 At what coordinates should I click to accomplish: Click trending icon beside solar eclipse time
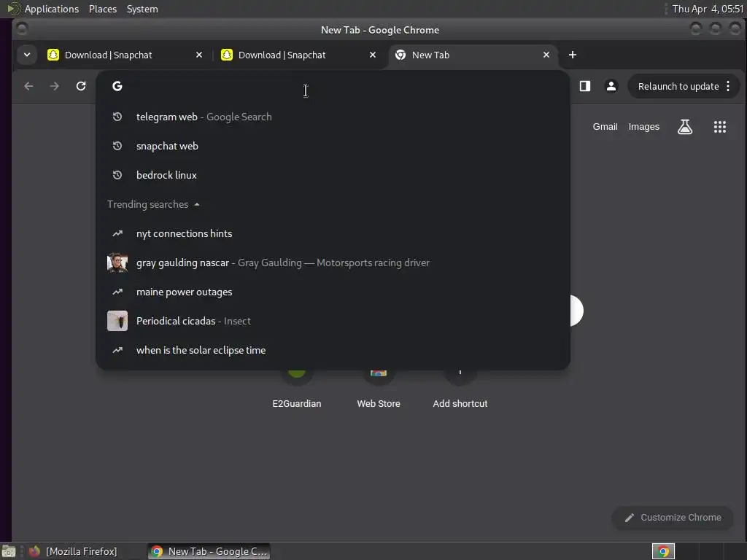pos(117,350)
